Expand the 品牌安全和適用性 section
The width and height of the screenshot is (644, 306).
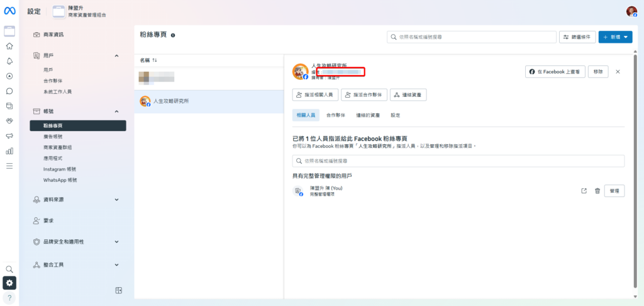point(116,241)
